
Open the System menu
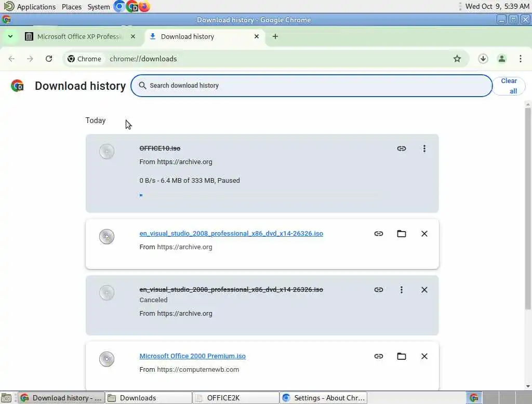(98, 6)
